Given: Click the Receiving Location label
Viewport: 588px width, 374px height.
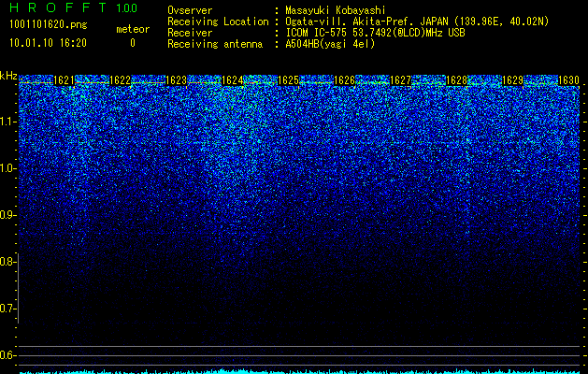Looking at the screenshot, I should tap(218, 22).
